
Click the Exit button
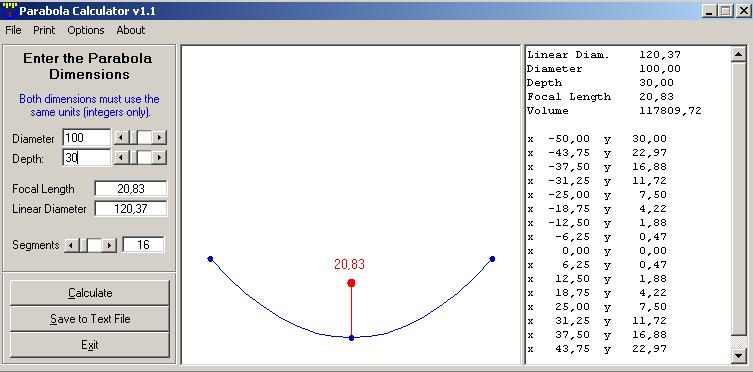[90, 345]
